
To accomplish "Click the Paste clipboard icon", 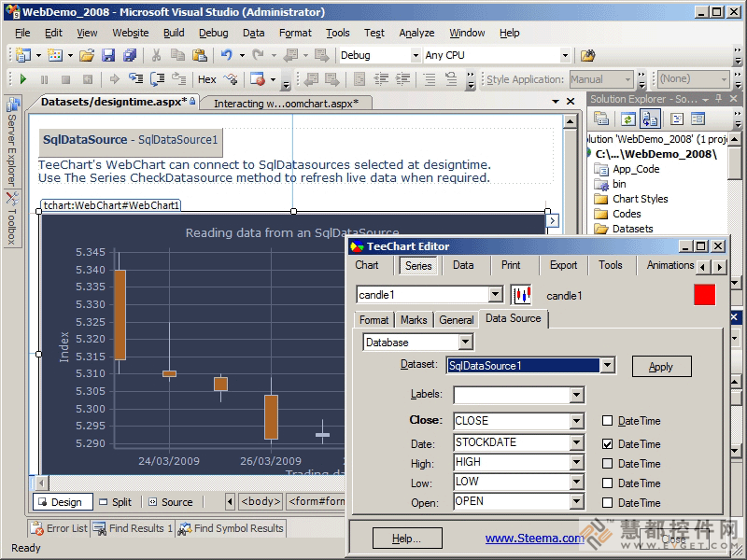I will click(x=200, y=56).
